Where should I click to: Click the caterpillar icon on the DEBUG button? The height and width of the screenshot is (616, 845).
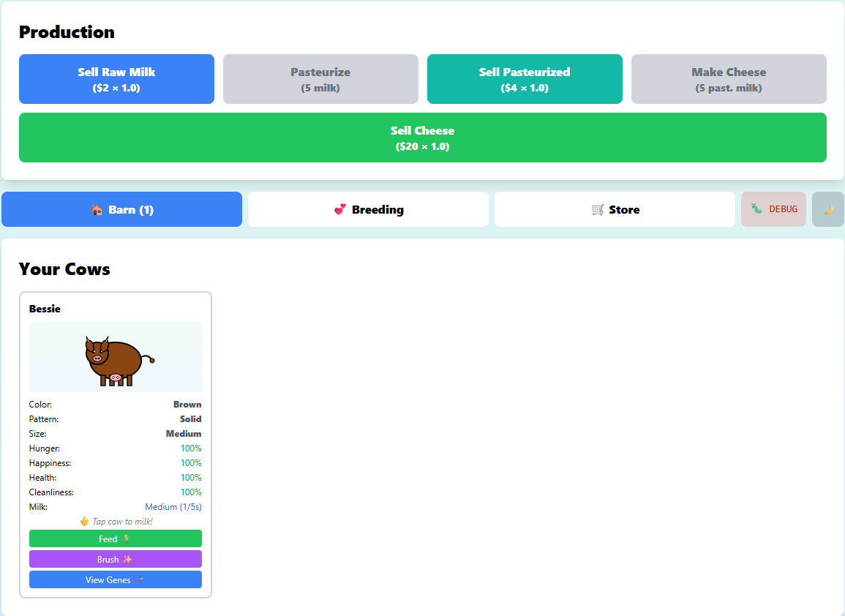pyautogui.click(x=756, y=209)
